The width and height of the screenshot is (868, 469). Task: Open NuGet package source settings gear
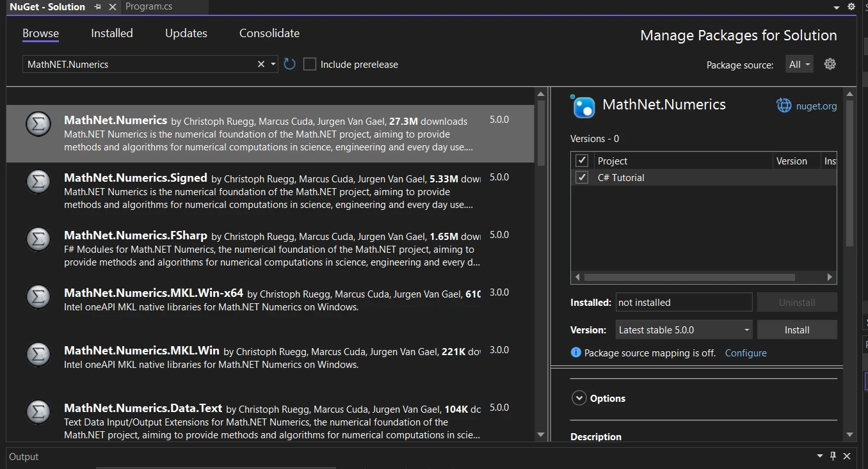pos(830,64)
